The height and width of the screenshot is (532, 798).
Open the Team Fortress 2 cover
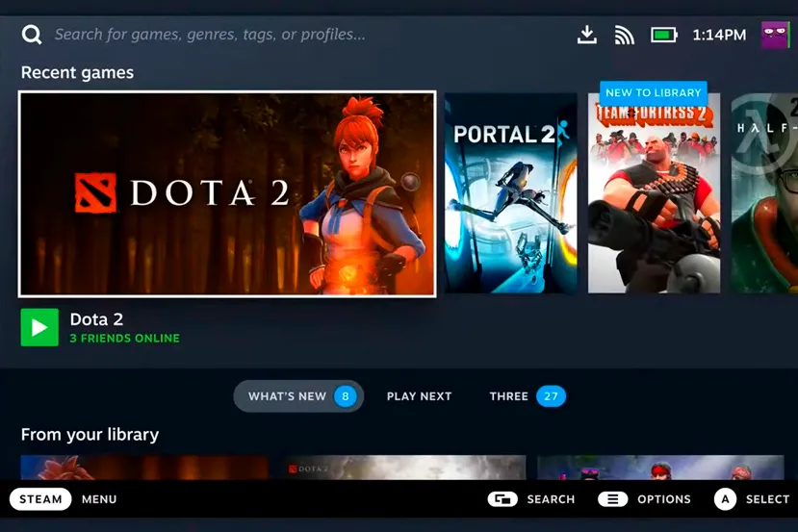click(654, 192)
